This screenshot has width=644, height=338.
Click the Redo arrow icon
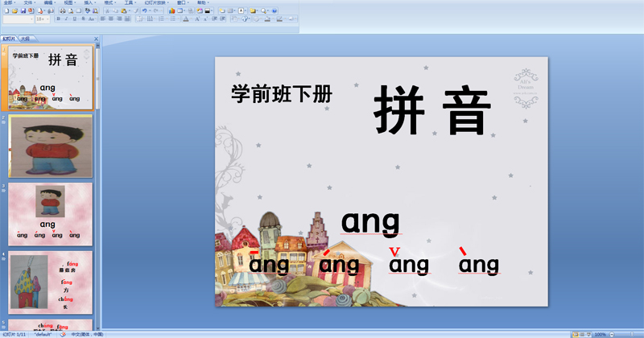click(156, 10)
